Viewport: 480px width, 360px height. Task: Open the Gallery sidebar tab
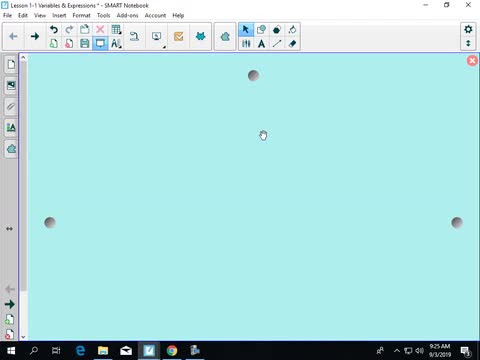pos(11,86)
